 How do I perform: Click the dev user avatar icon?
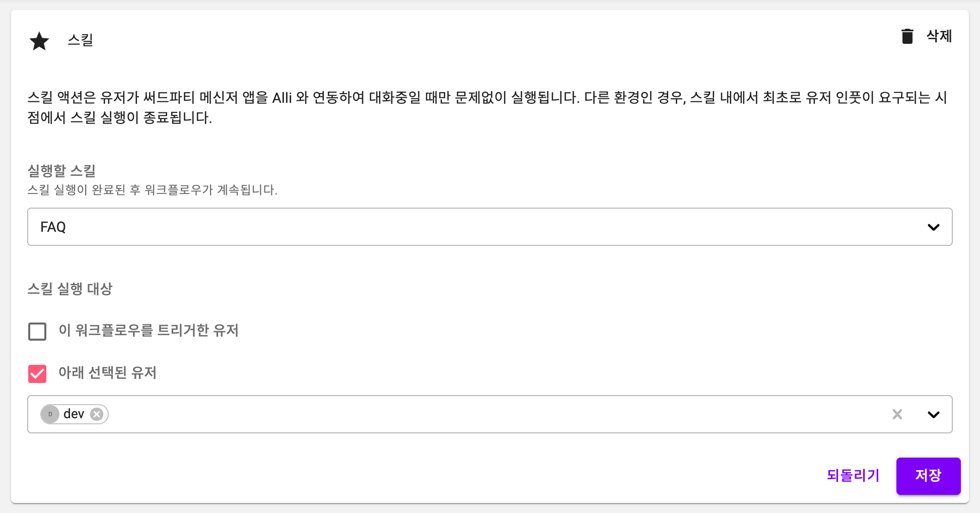[50, 414]
